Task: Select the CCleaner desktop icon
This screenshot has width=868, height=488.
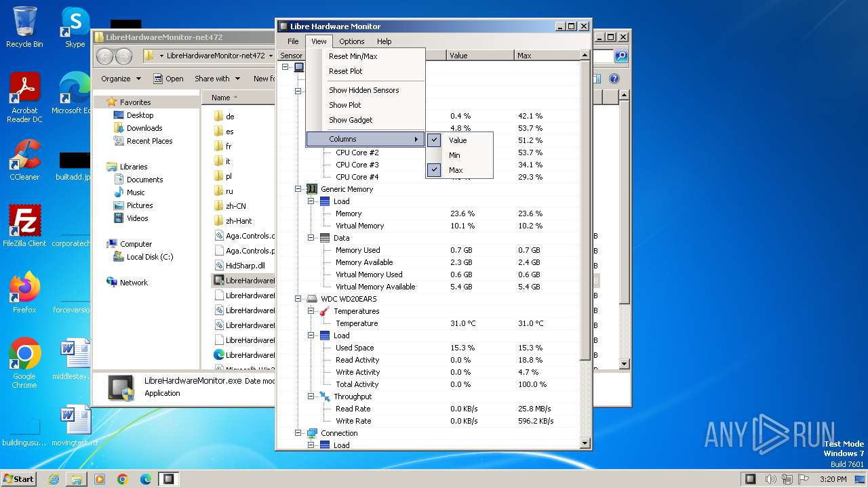Action: pos(24,160)
